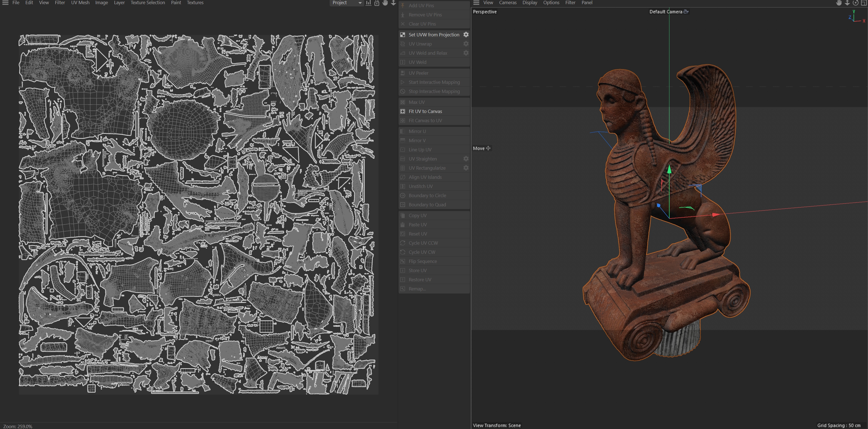Open the settings gear for Set UVW from Projection

coord(466,35)
